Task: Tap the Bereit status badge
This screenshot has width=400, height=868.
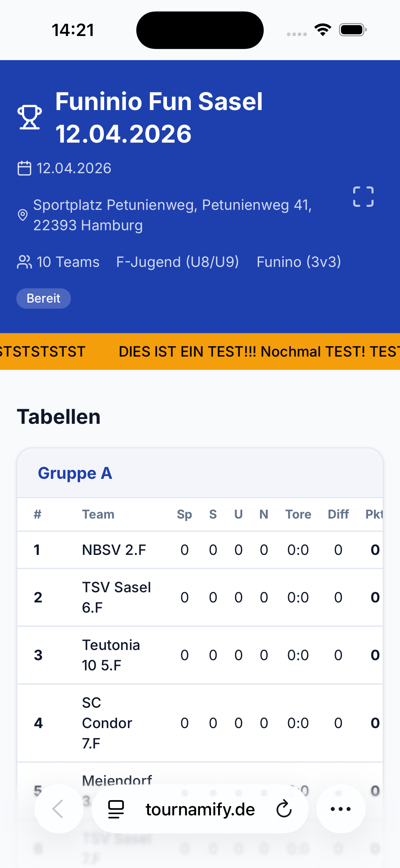Action: pos(43,298)
